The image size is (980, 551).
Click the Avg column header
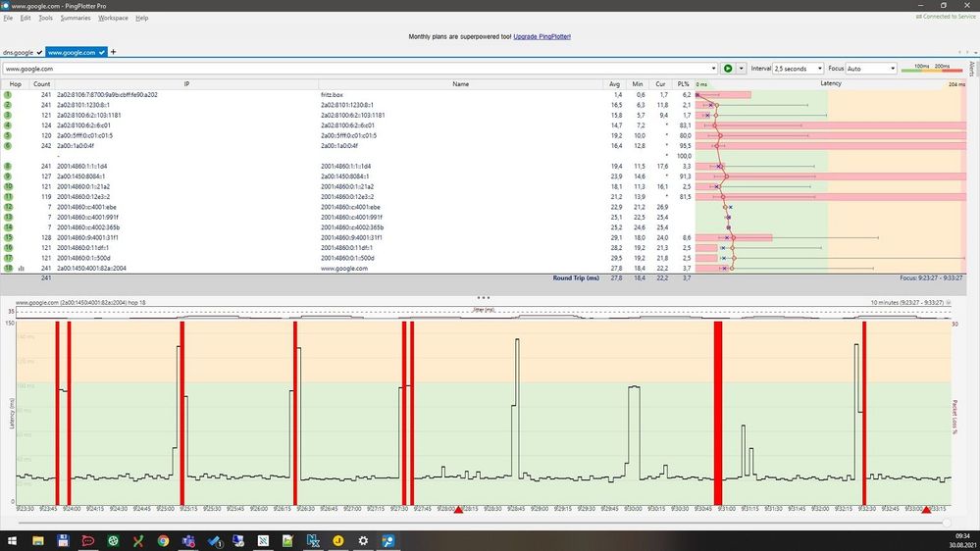tap(614, 83)
